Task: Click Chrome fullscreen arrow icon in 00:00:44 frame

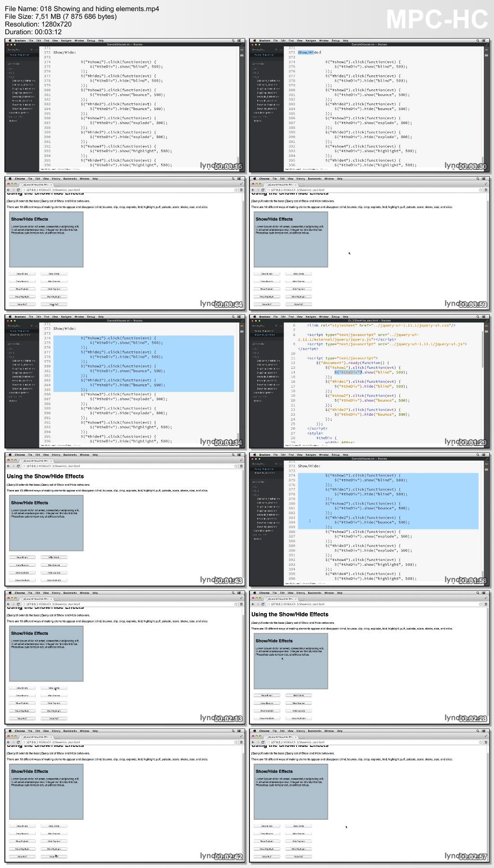Action: (x=241, y=183)
